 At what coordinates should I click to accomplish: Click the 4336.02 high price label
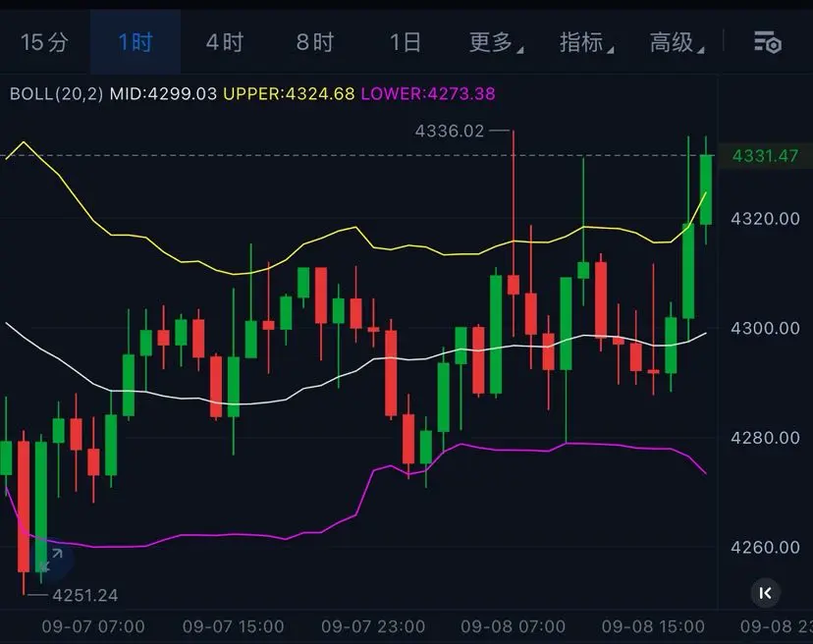click(x=450, y=132)
